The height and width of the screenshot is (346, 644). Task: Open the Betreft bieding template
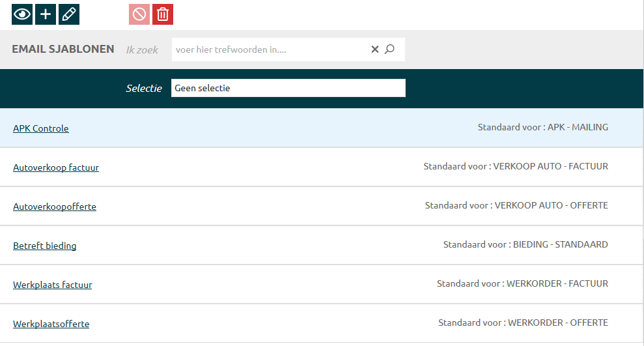coord(44,246)
